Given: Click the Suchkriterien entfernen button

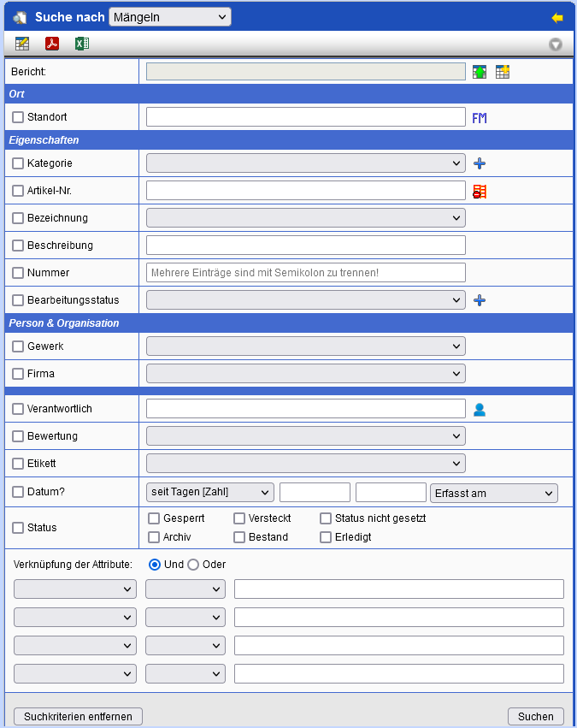Looking at the screenshot, I should [x=78, y=716].
